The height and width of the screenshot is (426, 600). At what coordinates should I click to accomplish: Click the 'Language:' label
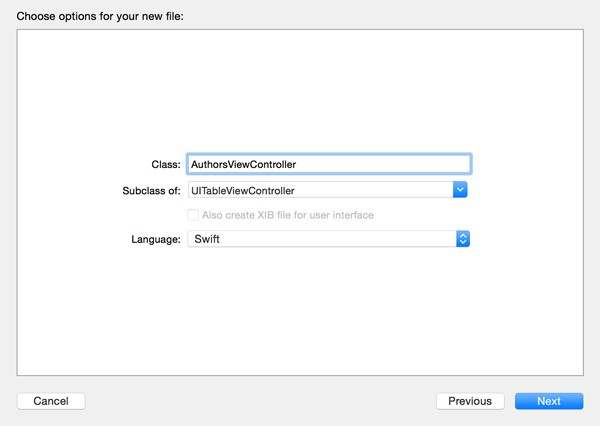click(156, 240)
